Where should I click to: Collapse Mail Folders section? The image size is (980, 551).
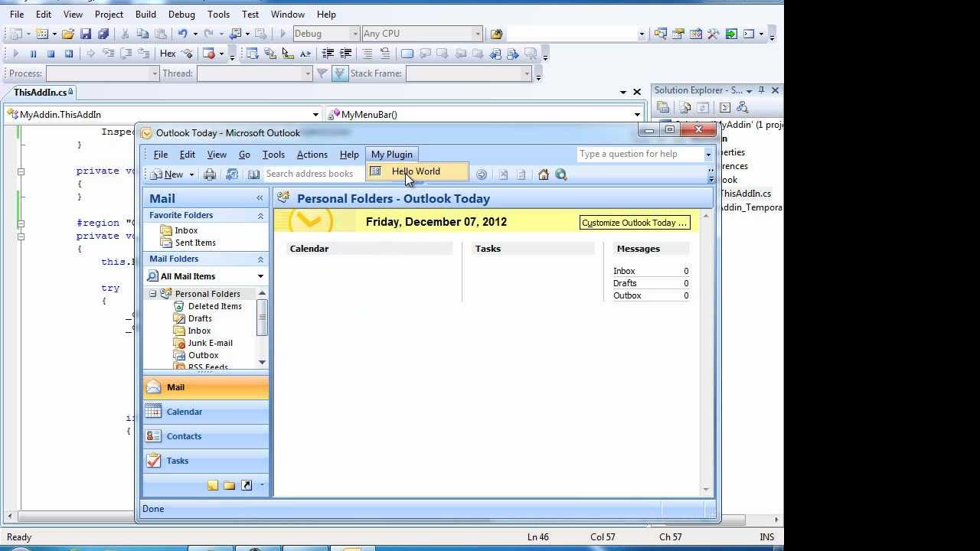coord(260,259)
